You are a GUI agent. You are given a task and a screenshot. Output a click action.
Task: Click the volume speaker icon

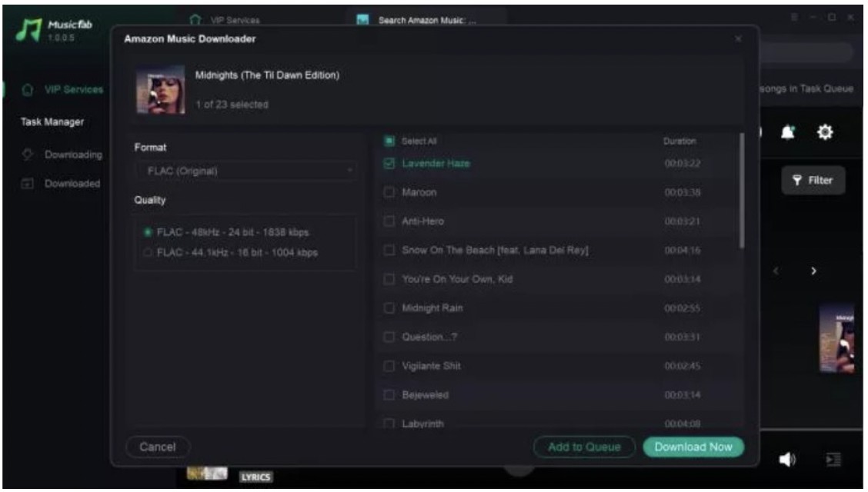[x=787, y=459]
